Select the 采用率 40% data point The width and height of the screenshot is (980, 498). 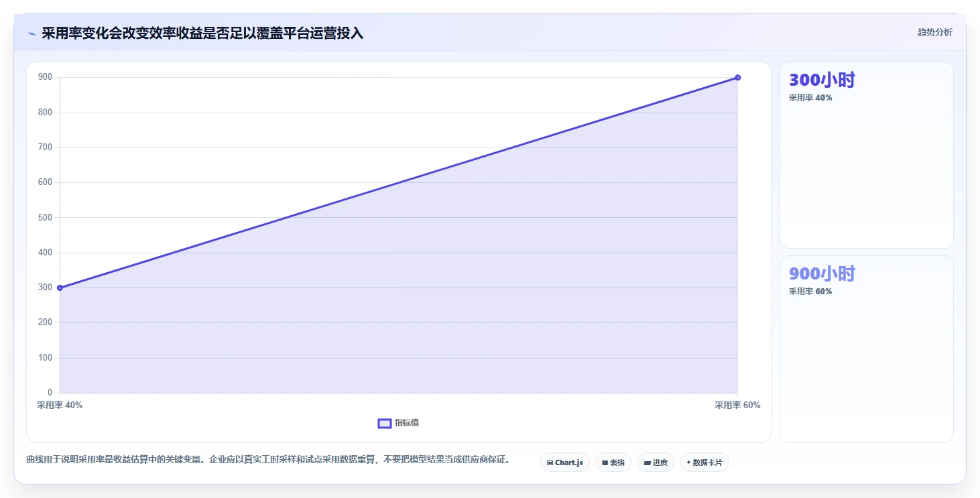click(60, 288)
